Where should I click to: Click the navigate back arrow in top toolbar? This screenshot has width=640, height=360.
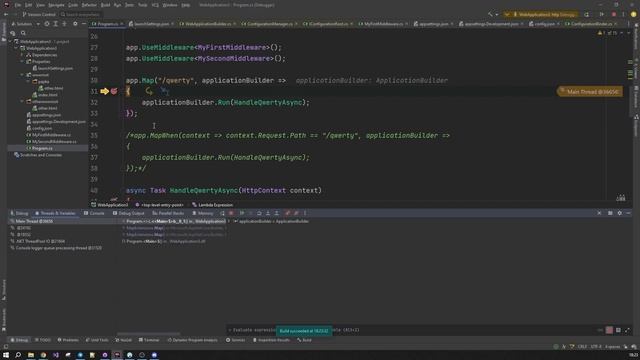6,14
